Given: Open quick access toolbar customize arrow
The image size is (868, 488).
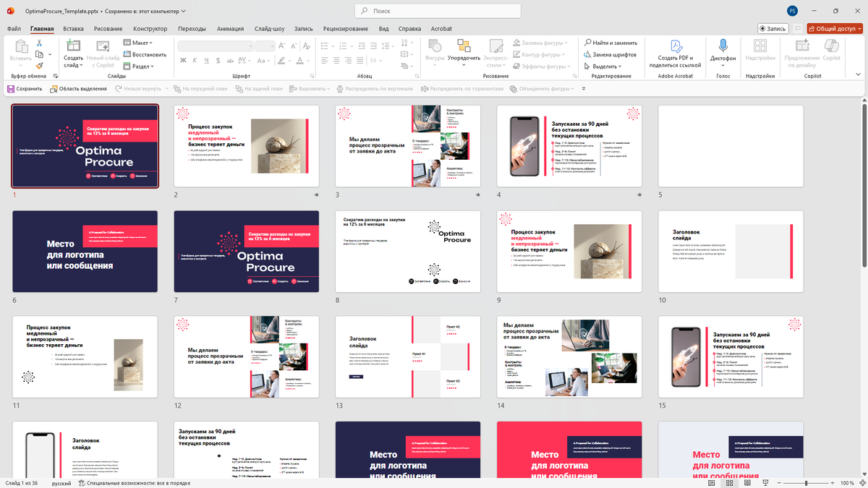Looking at the screenshot, I should [584, 89].
